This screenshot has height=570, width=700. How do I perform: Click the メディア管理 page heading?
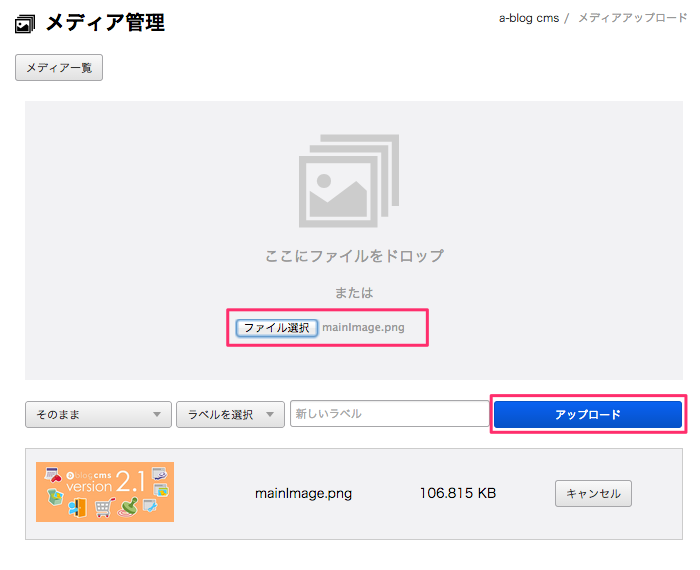[105, 22]
